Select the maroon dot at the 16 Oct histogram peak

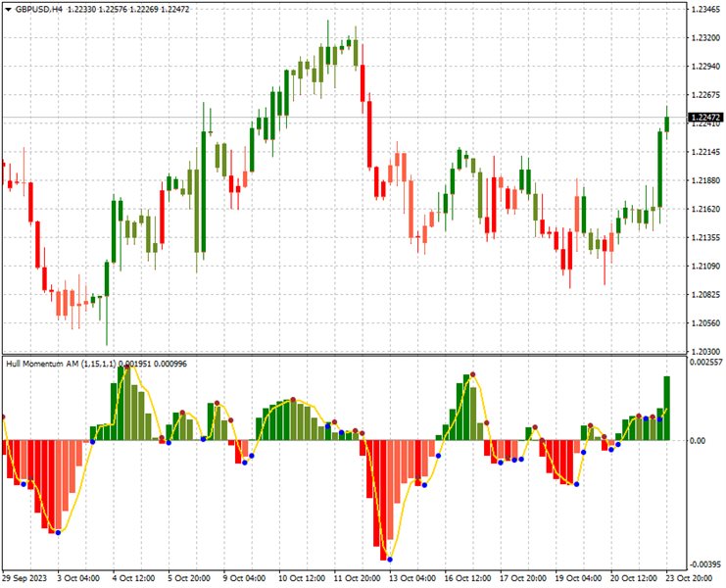[x=473, y=374]
